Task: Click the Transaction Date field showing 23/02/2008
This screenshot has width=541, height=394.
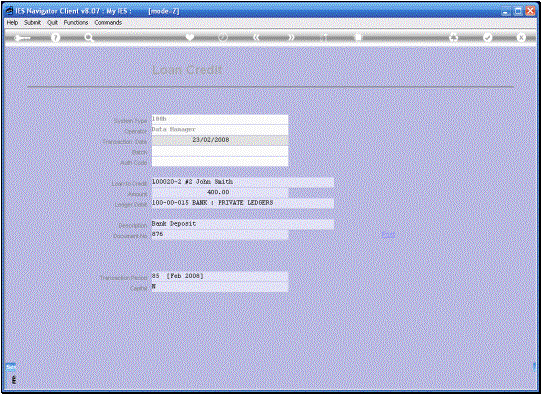Action: click(220, 140)
